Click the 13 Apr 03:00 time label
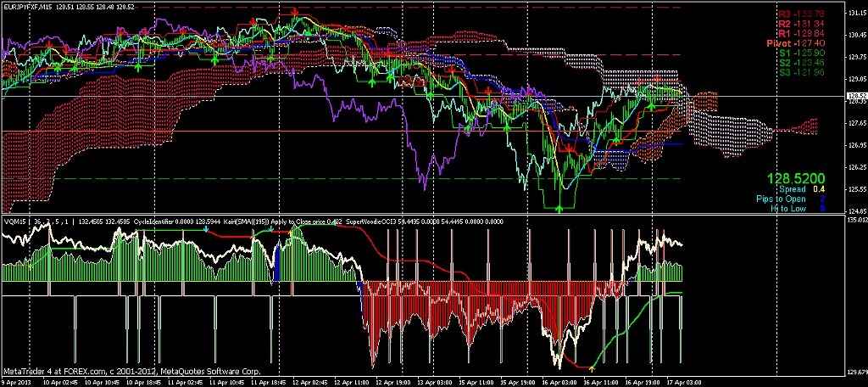Screen dimensions: 868x387 (433, 382)
